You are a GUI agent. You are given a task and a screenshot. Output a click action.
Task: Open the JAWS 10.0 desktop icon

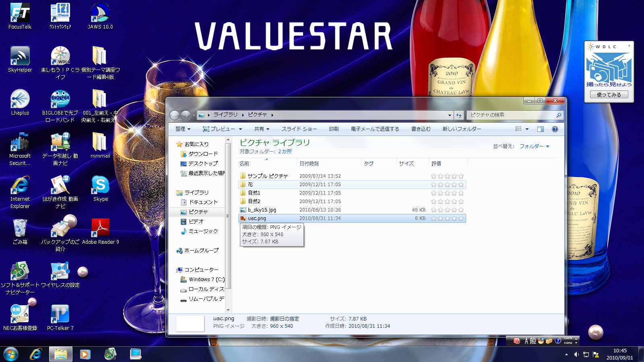(x=100, y=16)
